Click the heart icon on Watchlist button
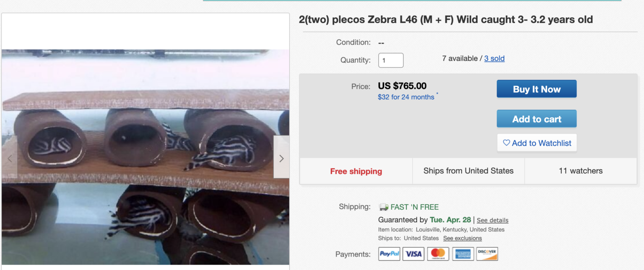This screenshot has width=644, height=270. (506, 143)
